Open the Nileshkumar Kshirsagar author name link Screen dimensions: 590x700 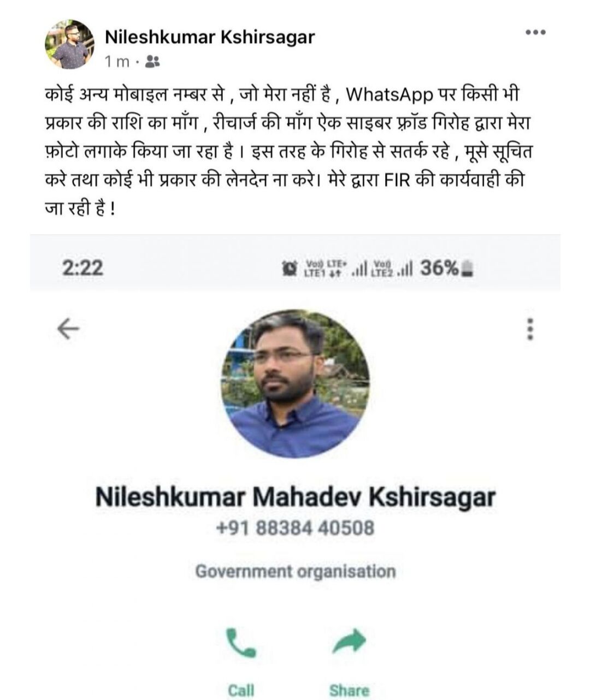pos(209,37)
